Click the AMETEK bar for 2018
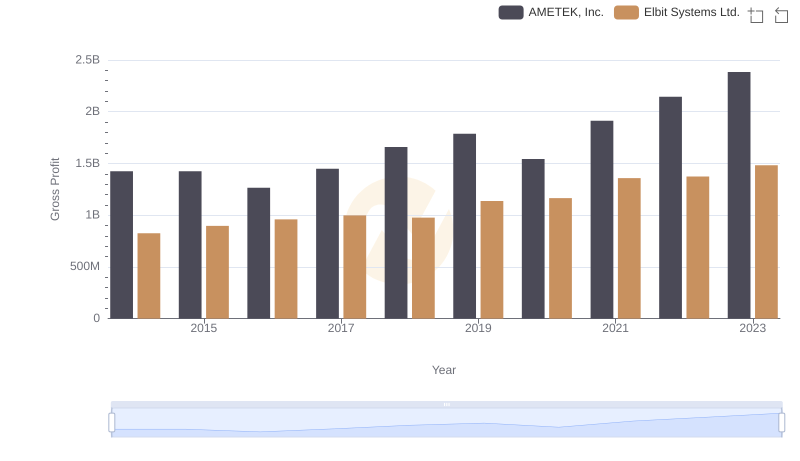800x461 pixels. pos(396,233)
